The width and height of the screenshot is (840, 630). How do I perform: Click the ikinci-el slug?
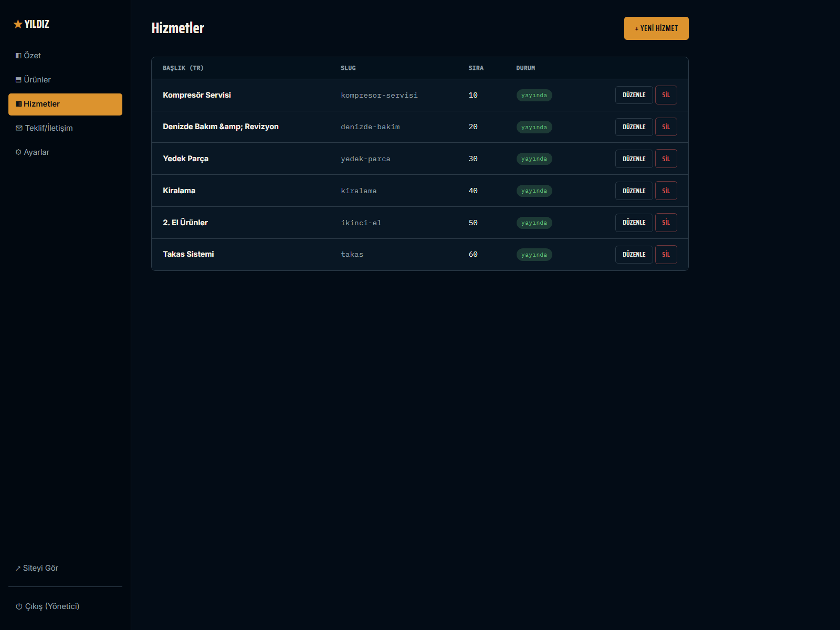(x=361, y=223)
